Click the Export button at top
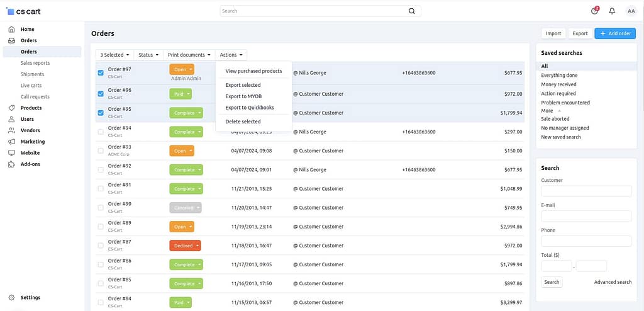The height and width of the screenshot is (311, 644). [580, 33]
